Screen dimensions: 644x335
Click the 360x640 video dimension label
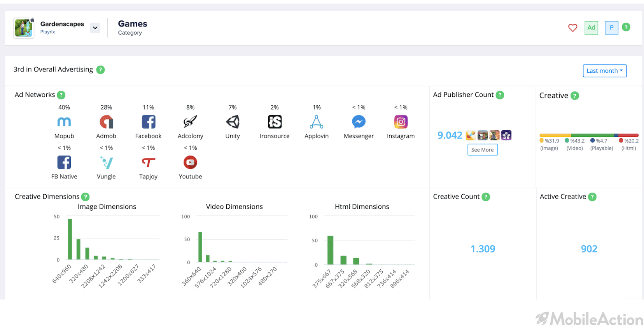(192, 276)
